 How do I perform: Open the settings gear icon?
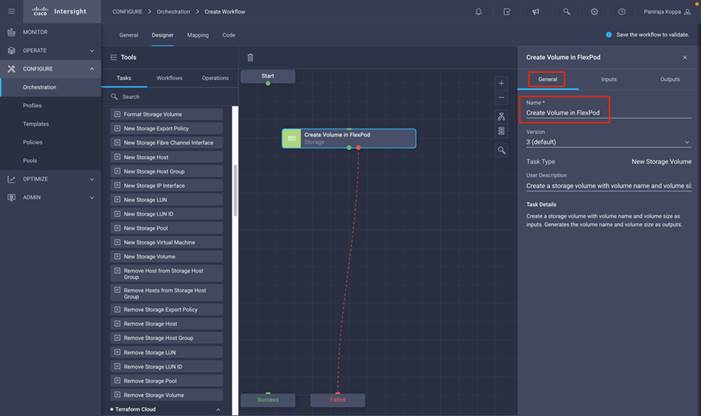pos(594,12)
